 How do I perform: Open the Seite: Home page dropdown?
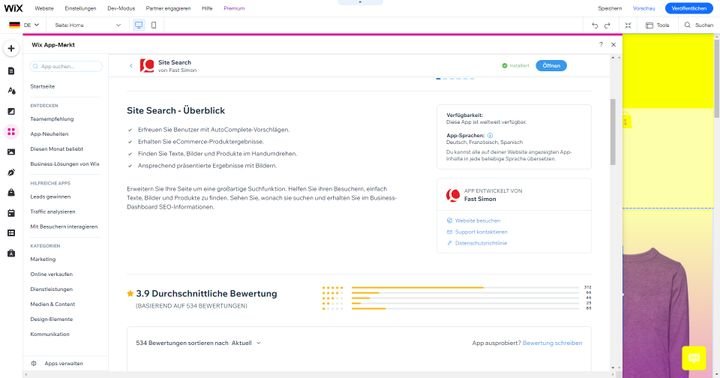pyautogui.click(x=88, y=25)
